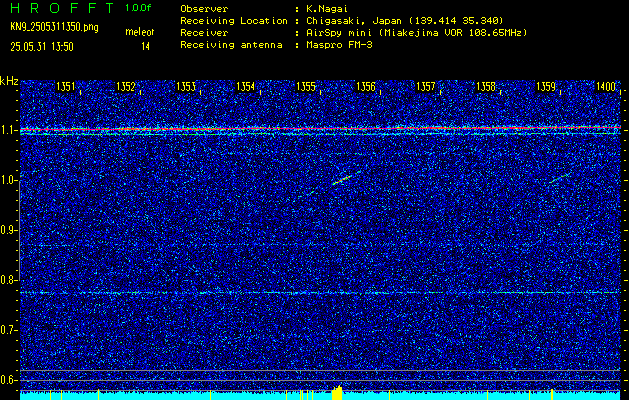Select the AirSpy mini receiver description
Screen dimensions: 629x400
[416, 33]
